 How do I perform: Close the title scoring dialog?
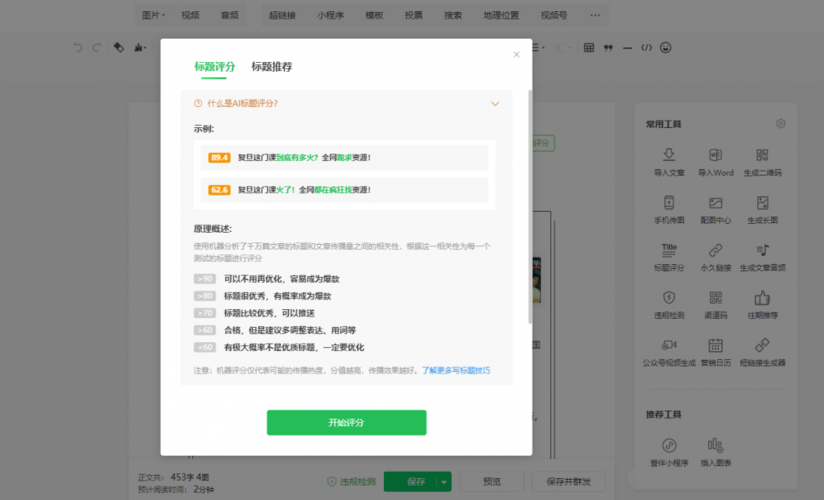tap(517, 55)
